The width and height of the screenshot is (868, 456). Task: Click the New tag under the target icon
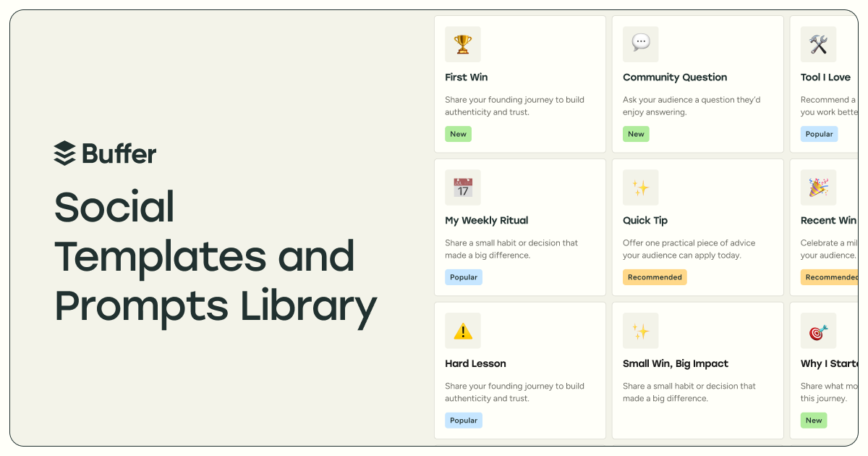[x=814, y=421]
